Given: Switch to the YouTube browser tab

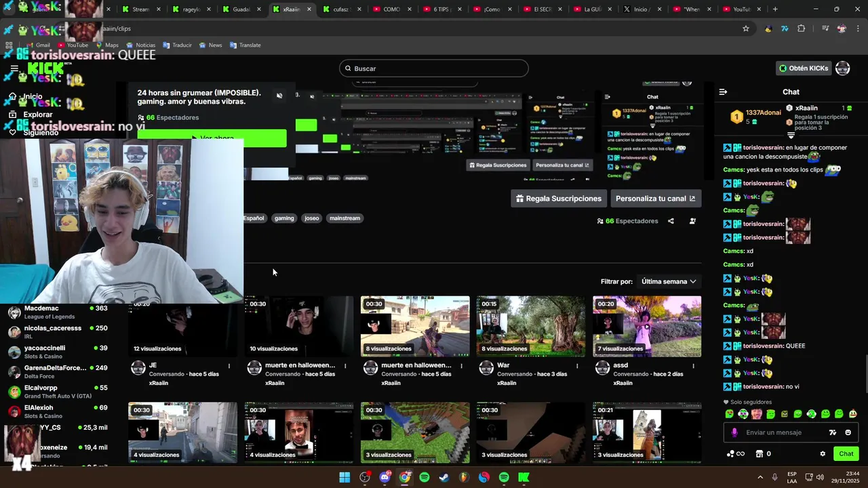Looking at the screenshot, I should click(x=742, y=9).
